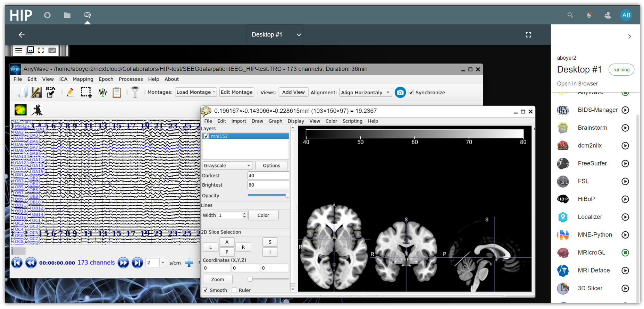Click the keyboard icon in remote desktop toolbar
Screen dimensions: 644x309
tap(52, 51)
